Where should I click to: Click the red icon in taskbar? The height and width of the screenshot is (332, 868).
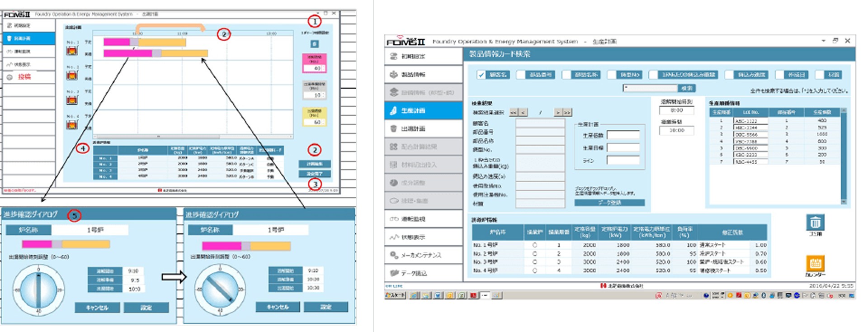pyautogui.click(x=473, y=295)
